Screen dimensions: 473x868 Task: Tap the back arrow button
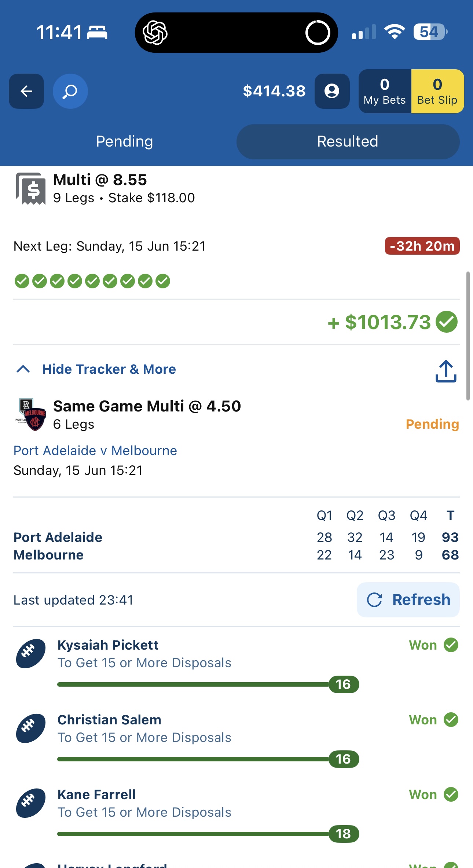pyautogui.click(x=26, y=91)
